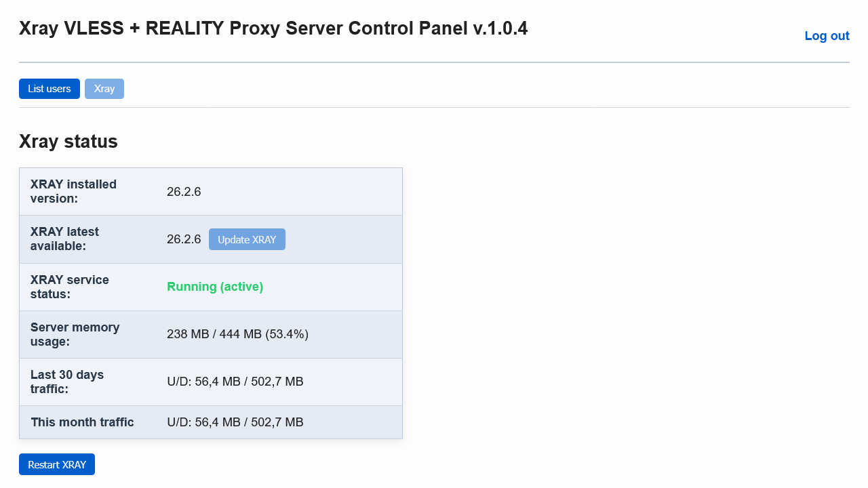Click the Last 30 days traffic value

(235, 382)
